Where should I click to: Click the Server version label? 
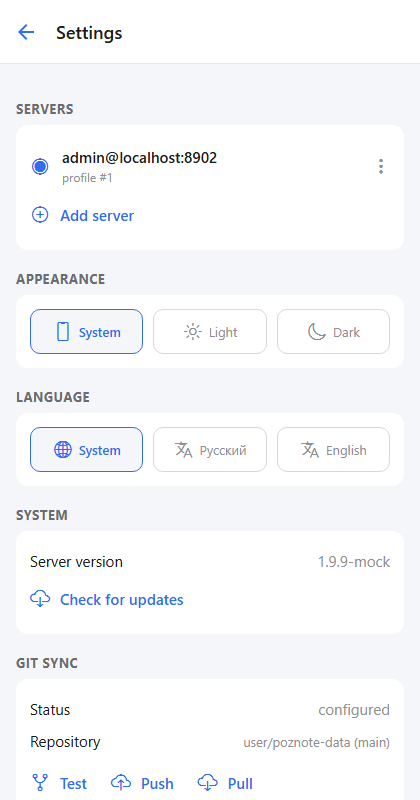pos(77,562)
